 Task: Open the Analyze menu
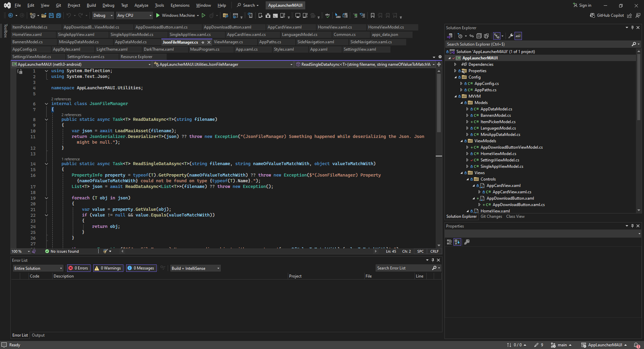coord(141,5)
